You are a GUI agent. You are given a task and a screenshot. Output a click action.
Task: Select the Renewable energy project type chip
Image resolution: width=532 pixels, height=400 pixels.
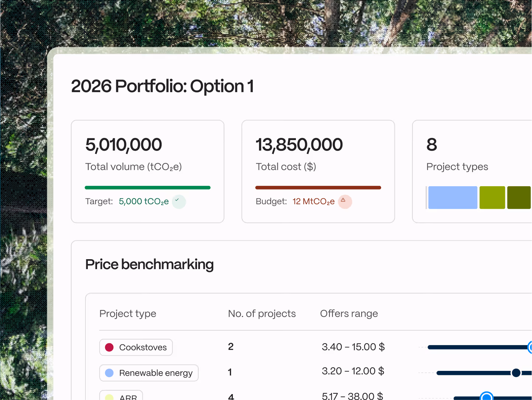pyautogui.click(x=149, y=373)
